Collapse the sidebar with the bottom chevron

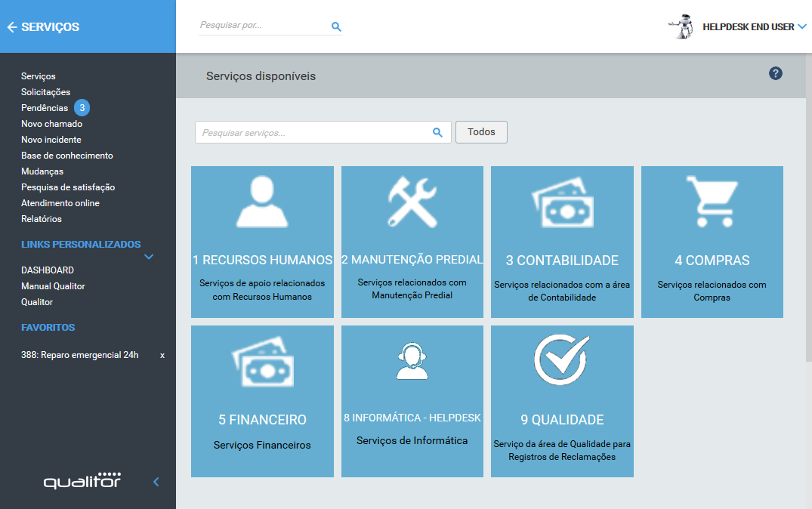coord(156,481)
